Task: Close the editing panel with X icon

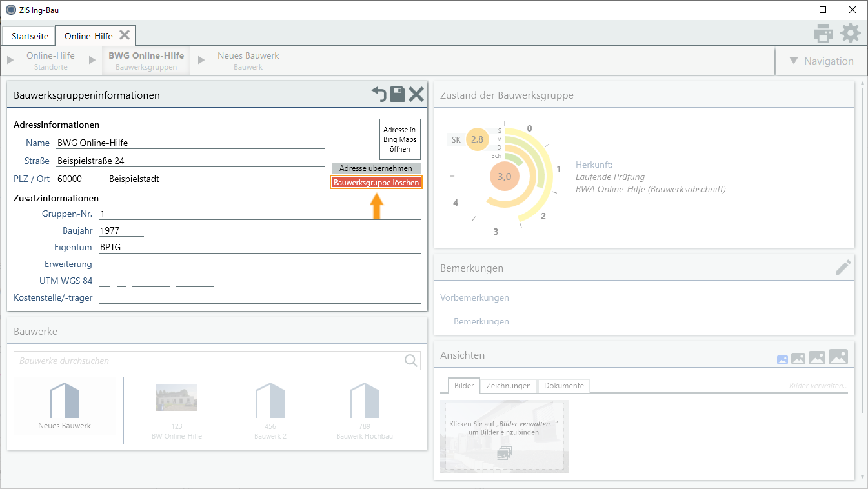Action: coord(416,95)
